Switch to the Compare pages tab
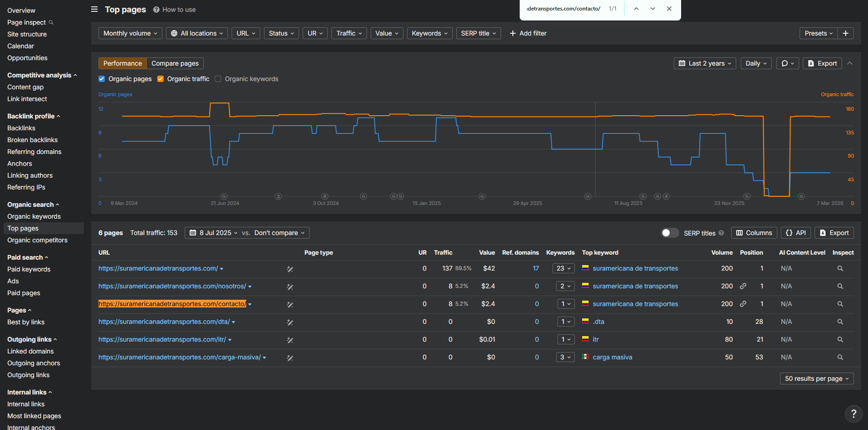This screenshot has height=430, width=868. point(175,63)
